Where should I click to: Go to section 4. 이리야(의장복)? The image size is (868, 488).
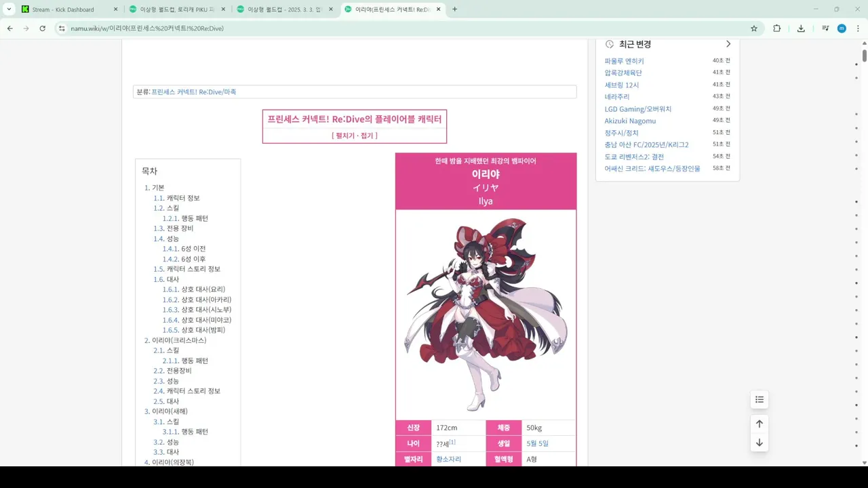point(169,462)
